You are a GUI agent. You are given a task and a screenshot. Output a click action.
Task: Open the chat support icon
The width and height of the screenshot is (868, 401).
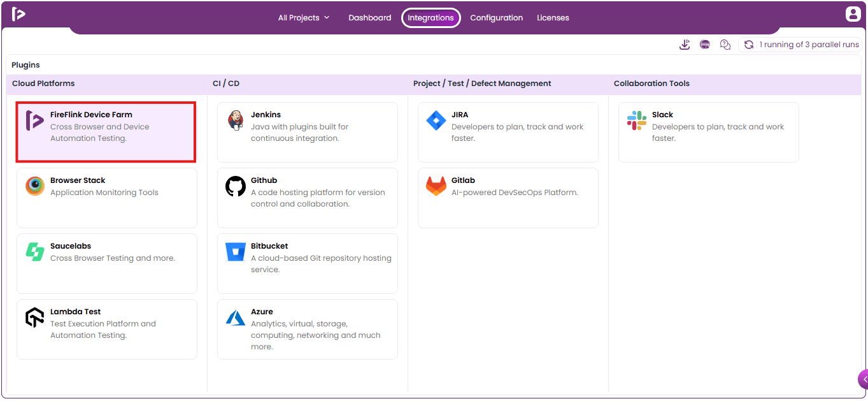coord(725,45)
